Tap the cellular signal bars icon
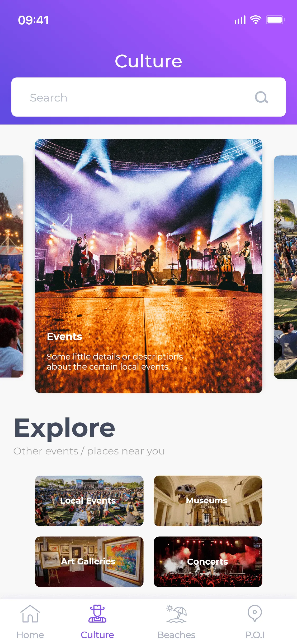297x644 pixels. tap(240, 20)
